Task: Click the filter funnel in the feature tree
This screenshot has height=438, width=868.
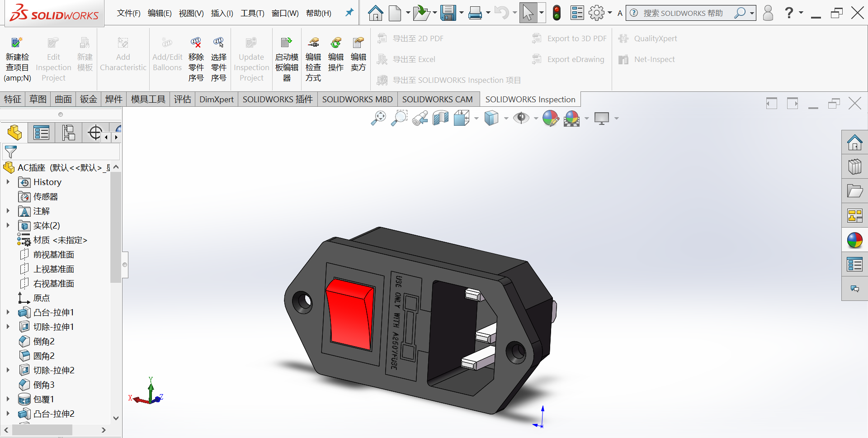Action: pyautogui.click(x=10, y=152)
